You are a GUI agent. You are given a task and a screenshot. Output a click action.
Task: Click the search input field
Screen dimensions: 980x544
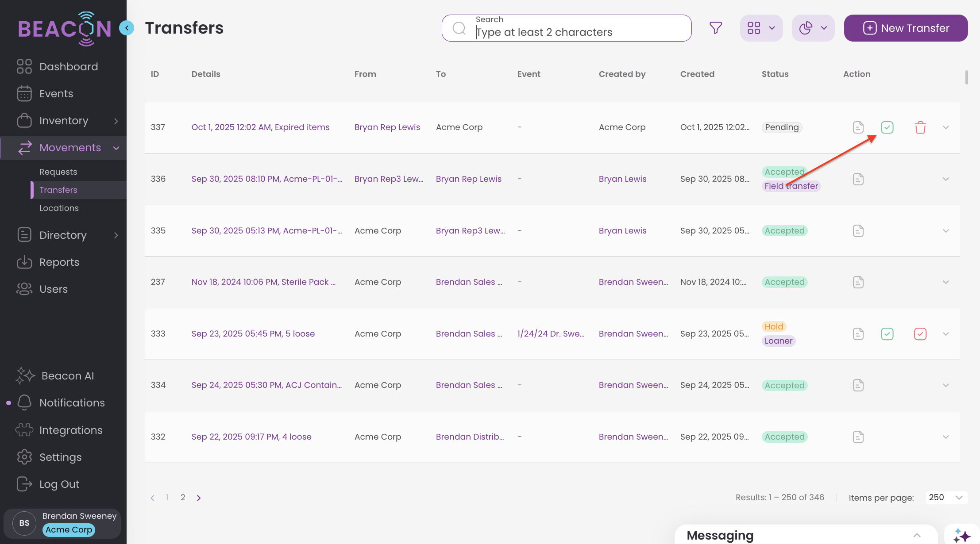[575, 32]
